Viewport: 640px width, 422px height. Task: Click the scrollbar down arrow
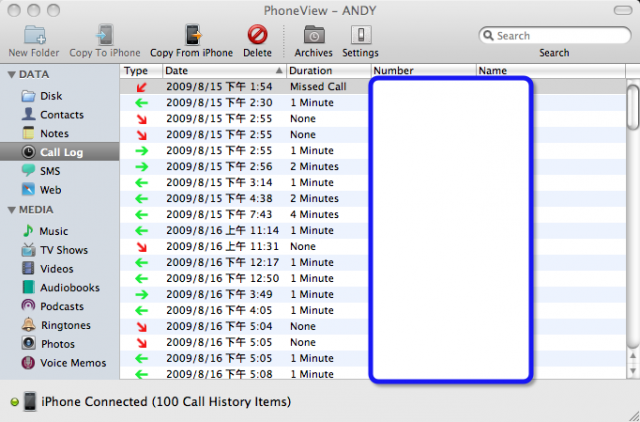pyautogui.click(x=633, y=371)
